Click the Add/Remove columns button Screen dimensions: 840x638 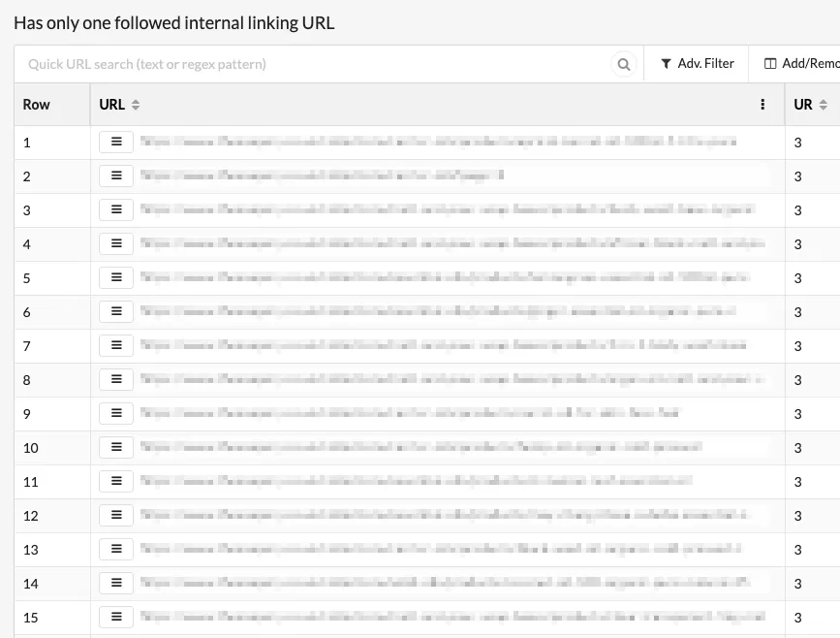pyautogui.click(x=804, y=63)
